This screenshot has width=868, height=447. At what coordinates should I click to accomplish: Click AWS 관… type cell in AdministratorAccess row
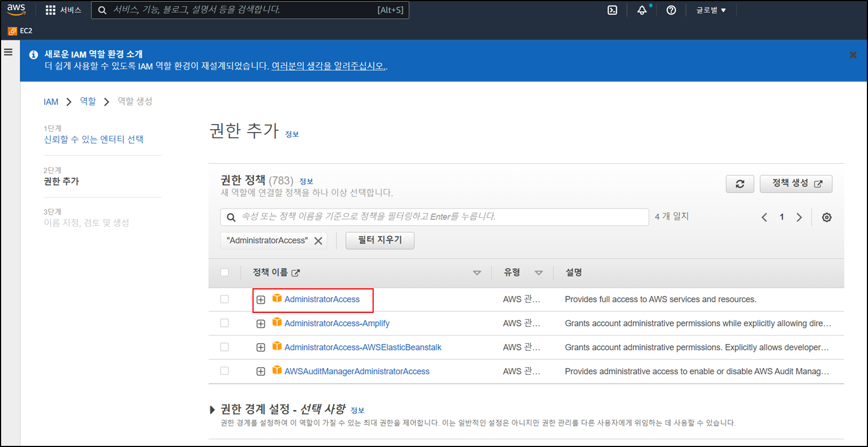(x=522, y=299)
